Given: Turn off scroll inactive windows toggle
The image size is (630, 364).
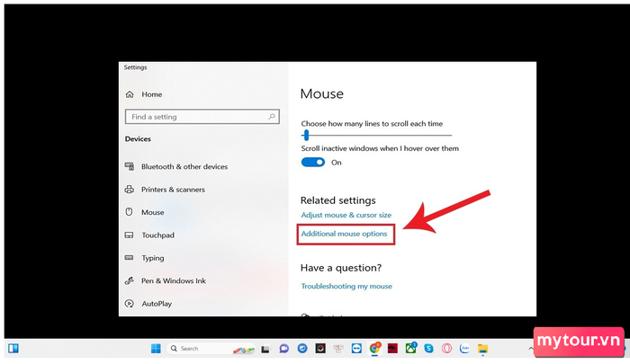Looking at the screenshot, I should tap(313, 162).
